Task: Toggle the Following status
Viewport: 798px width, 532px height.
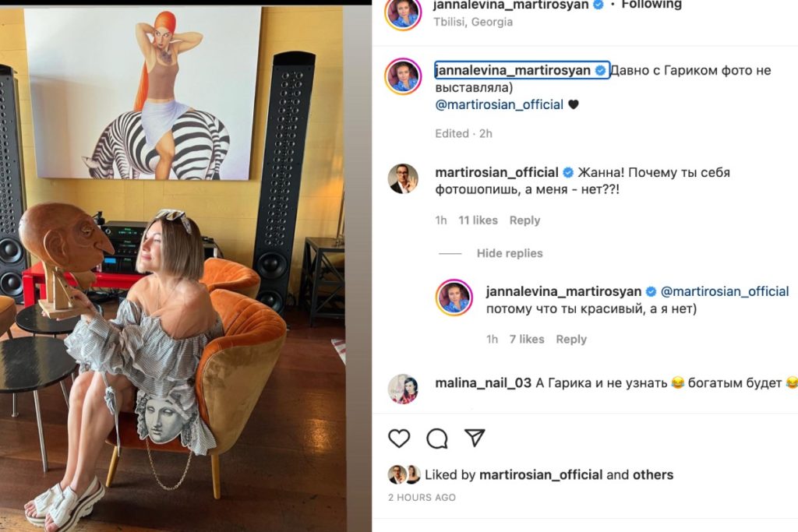Action: point(651,5)
